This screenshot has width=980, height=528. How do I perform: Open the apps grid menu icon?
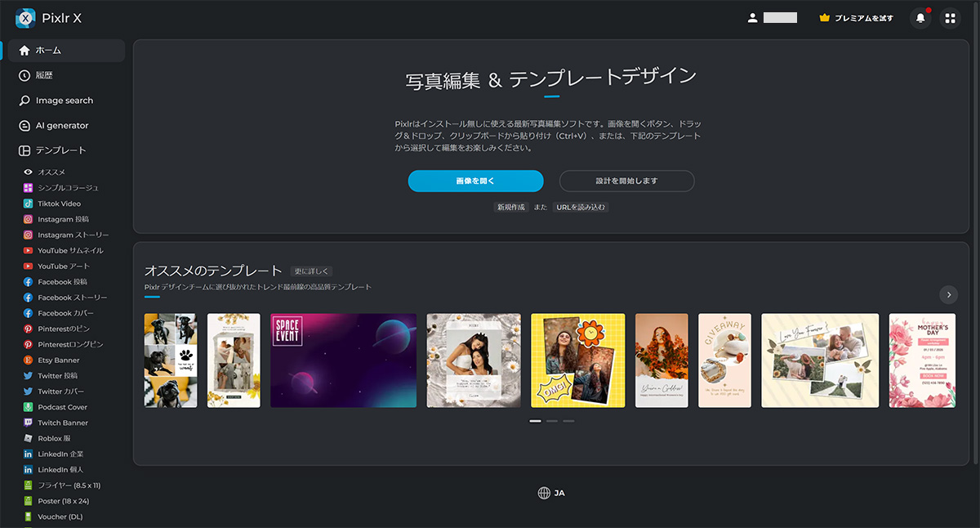pos(950,18)
